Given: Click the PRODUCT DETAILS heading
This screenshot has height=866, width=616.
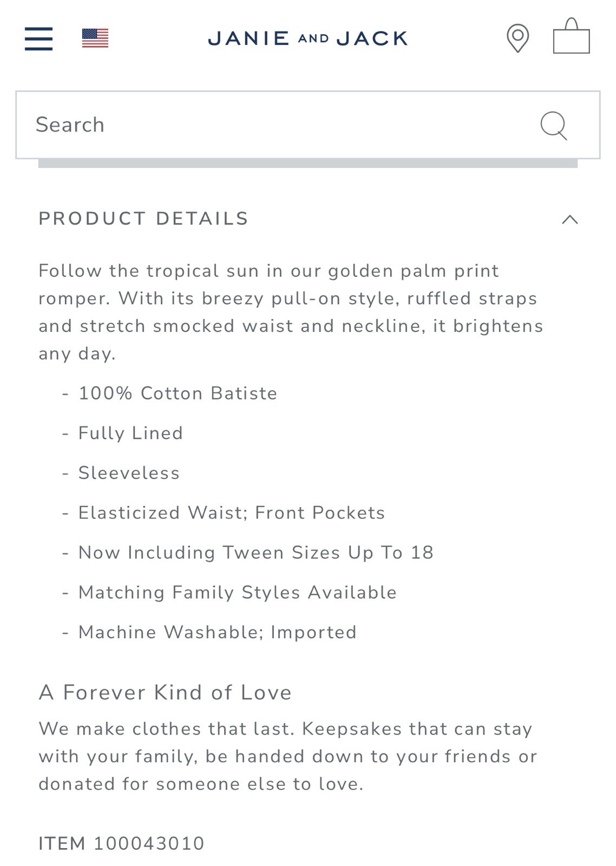Looking at the screenshot, I should click(x=143, y=219).
